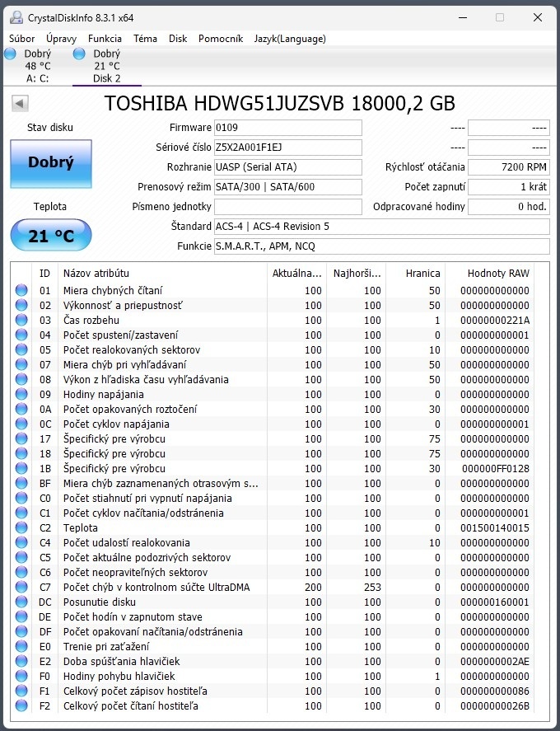Click the previous disk arrow button
This screenshot has height=731, width=560.
[20, 103]
